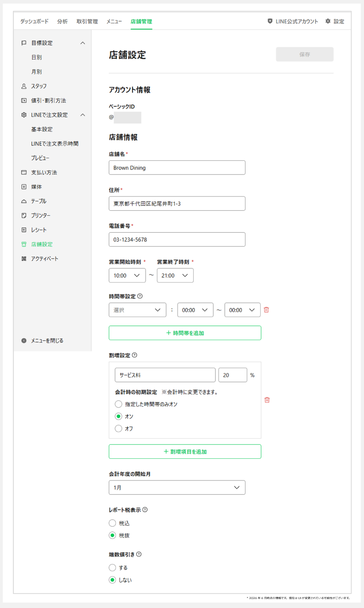This screenshot has width=364, height=608.
Task: Click the store icon beside 店舗設定
Action: (24, 244)
